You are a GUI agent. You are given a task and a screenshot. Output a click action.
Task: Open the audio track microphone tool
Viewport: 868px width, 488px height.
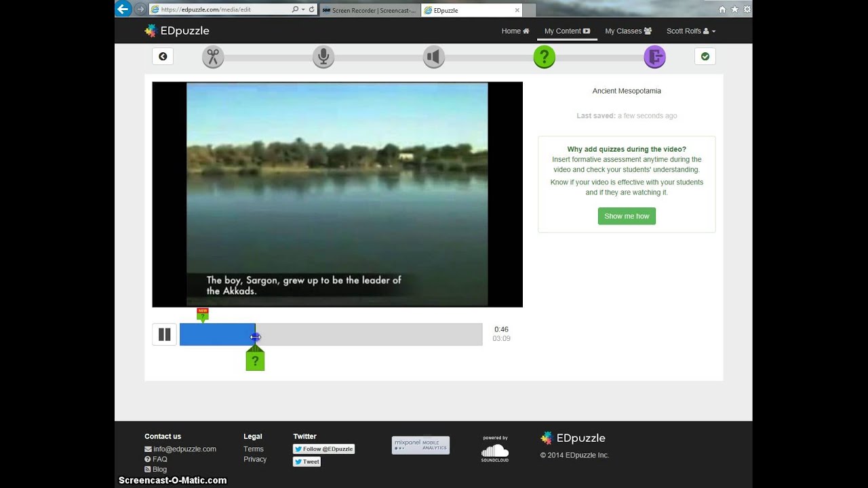[x=323, y=57]
